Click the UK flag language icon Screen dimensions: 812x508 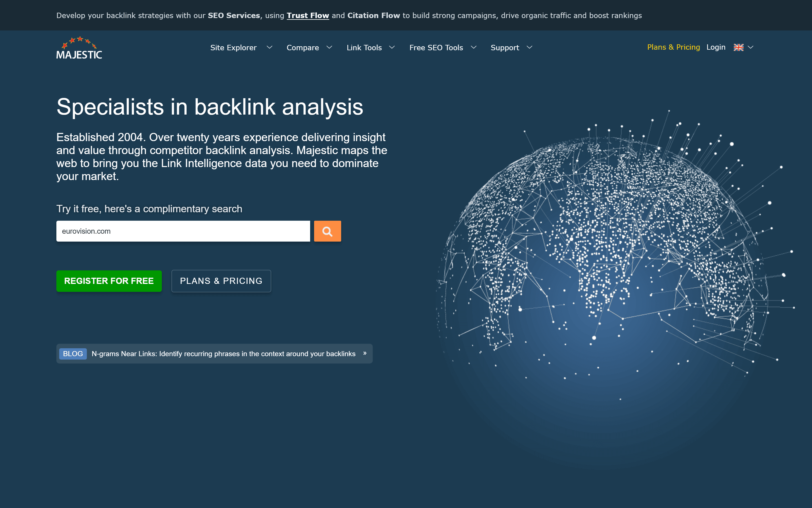(x=738, y=47)
